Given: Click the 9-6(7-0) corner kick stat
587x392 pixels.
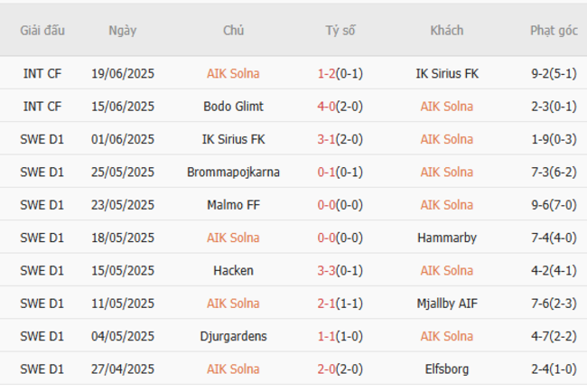Looking at the screenshot, I should pos(553,205).
